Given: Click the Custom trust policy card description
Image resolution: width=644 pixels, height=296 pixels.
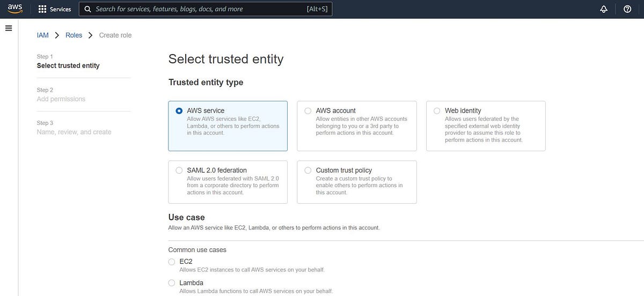Looking at the screenshot, I should [360, 186].
